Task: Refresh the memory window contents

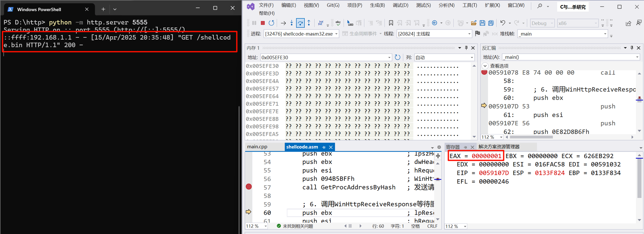Action: (x=397, y=58)
